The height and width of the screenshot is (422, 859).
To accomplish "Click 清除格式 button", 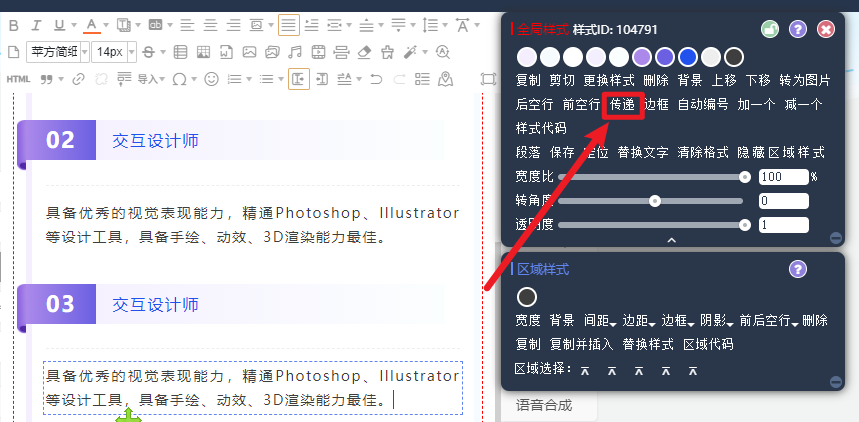I will (x=703, y=152).
